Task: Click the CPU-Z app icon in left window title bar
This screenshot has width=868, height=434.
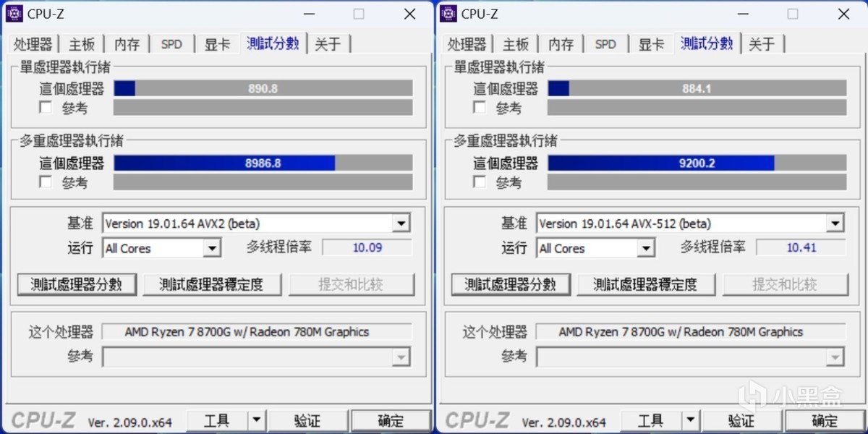Action: (x=15, y=14)
